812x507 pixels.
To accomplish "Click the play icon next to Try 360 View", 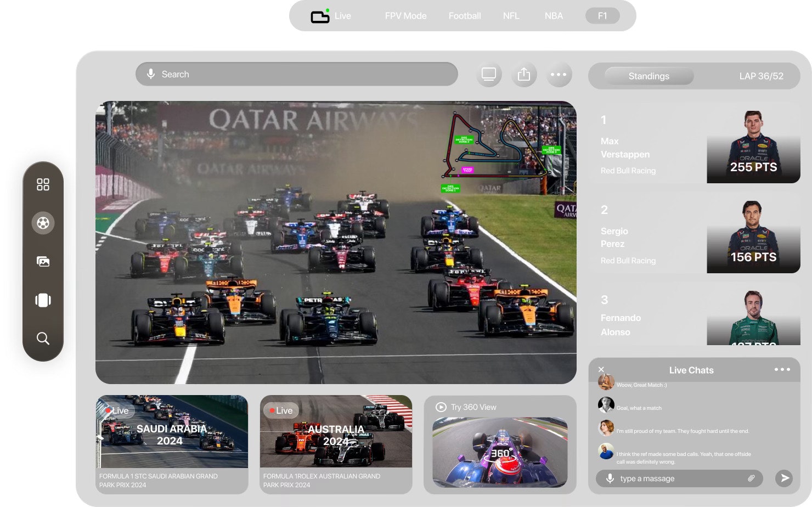I will coord(441,407).
